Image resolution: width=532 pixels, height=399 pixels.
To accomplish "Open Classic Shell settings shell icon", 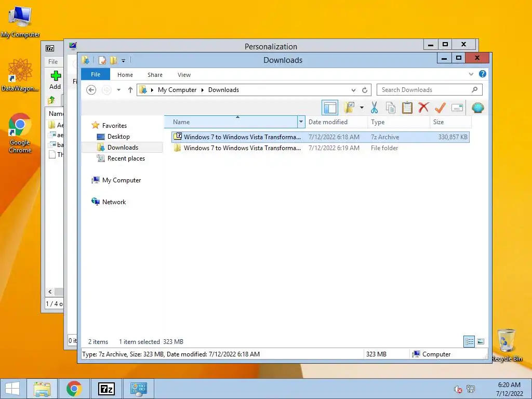I will [x=478, y=108].
